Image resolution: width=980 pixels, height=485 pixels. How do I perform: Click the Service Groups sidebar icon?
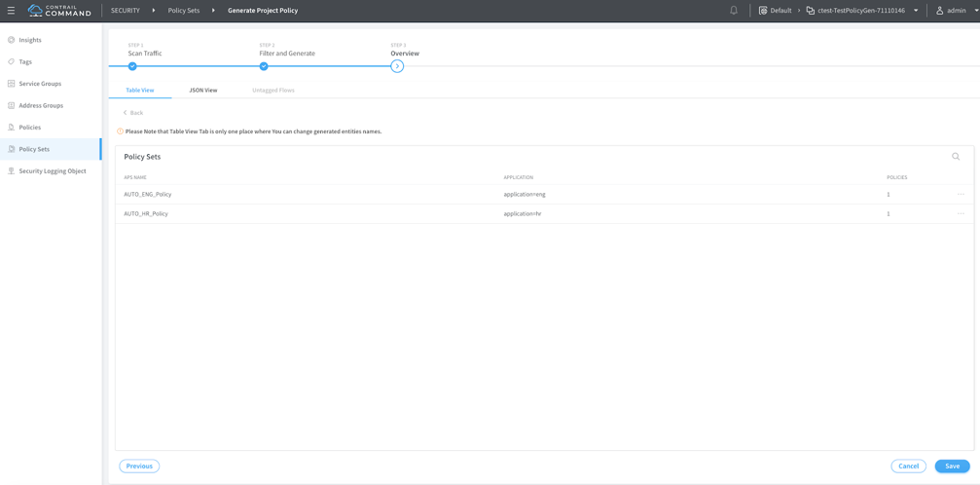[11, 84]
